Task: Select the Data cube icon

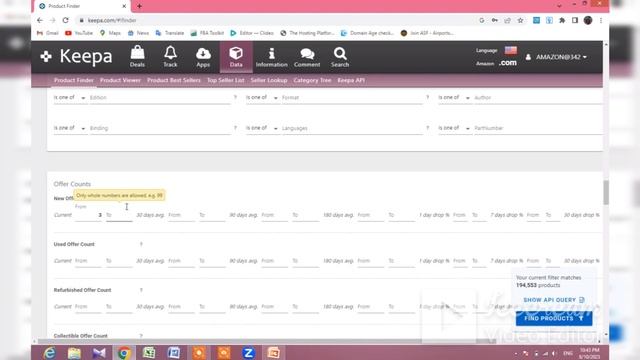Action: pyautogui.click(x=236, y=57)
